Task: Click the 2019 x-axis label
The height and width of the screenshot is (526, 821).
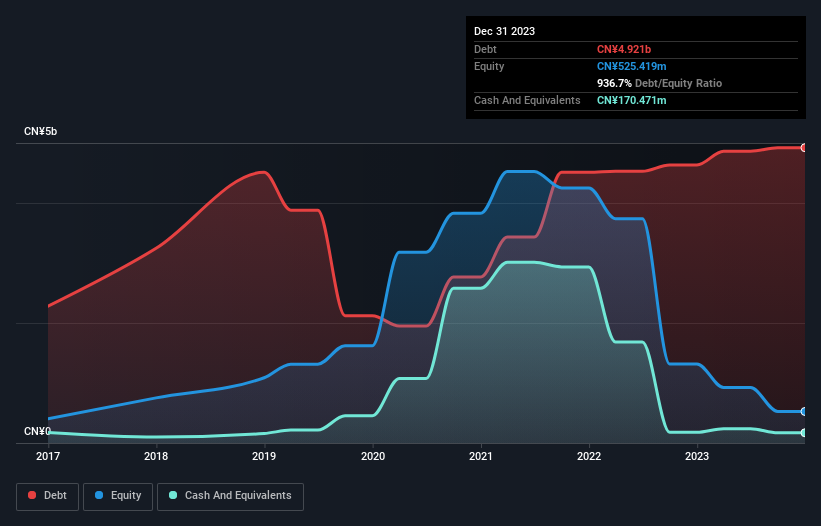Action: (x=264, y=456)
